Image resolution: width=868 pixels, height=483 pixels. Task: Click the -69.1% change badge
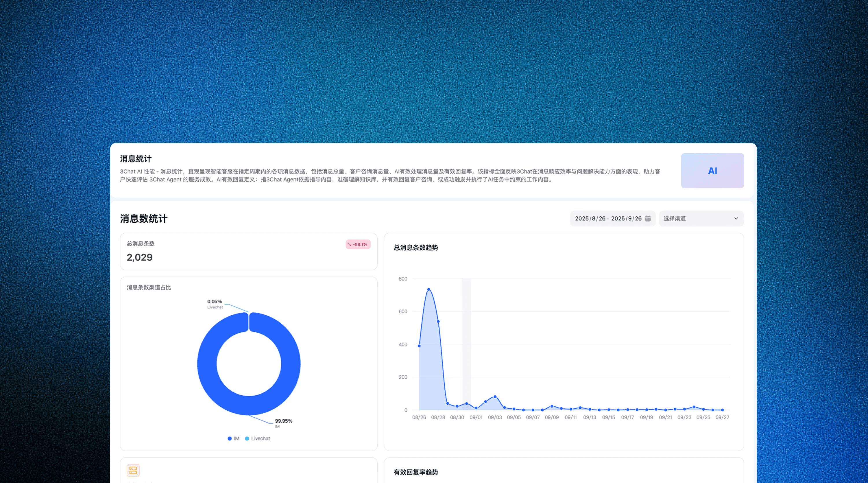click(x=358, y=244)
